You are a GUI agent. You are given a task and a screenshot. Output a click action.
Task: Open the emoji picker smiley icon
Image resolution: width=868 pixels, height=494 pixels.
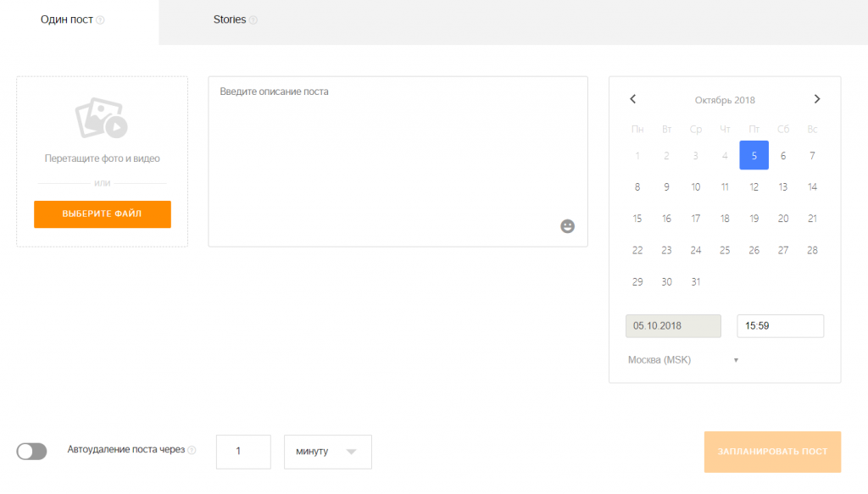click(x=567, y=226)
